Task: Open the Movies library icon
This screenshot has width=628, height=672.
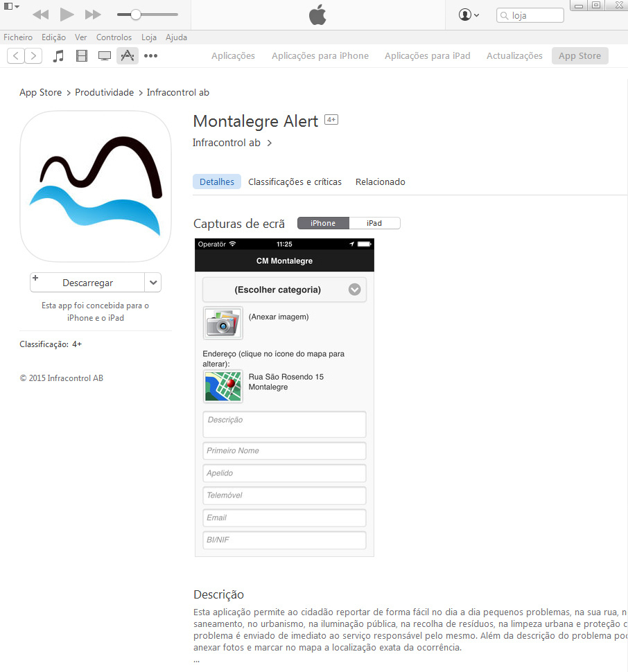Action: coord(82,56)
